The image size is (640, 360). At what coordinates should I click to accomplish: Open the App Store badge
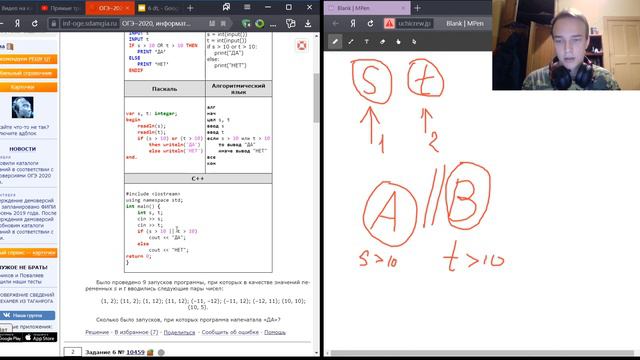pos(40,337)
